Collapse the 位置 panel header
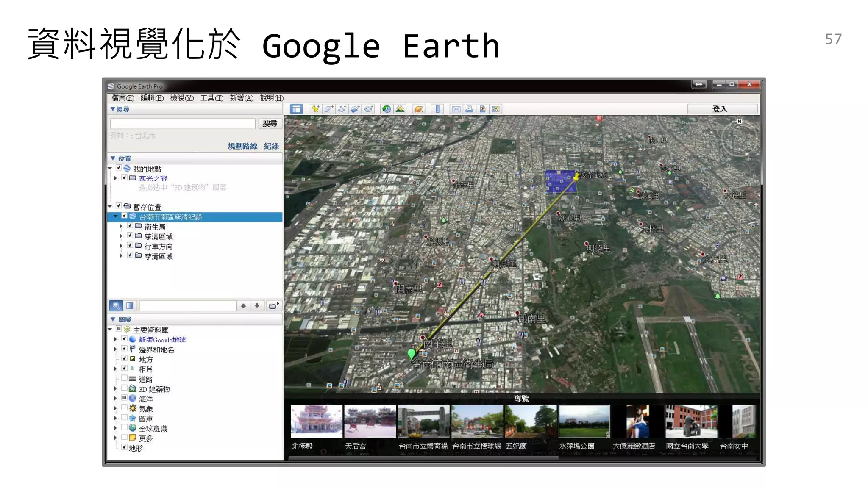868x488 pixels. [195, 158]
